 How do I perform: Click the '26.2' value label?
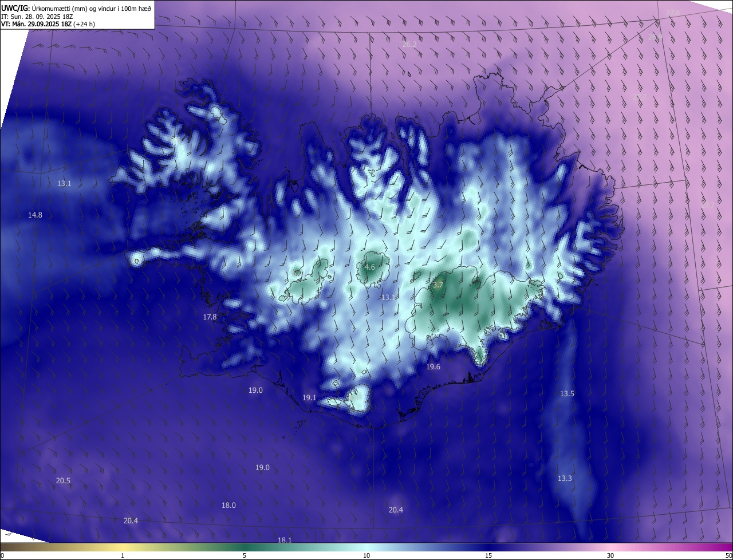tap(409, 44)
